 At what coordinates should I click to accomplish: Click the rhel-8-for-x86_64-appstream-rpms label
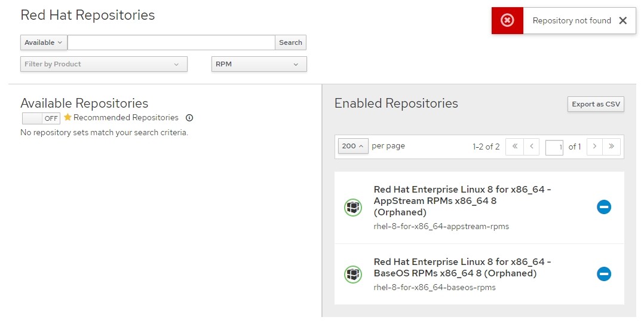point(441,226)
